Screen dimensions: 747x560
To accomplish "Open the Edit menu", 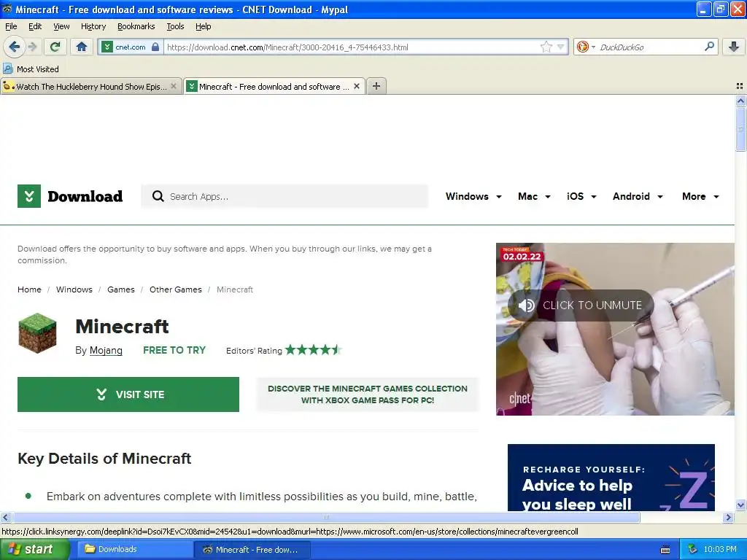I will [35, 26].
